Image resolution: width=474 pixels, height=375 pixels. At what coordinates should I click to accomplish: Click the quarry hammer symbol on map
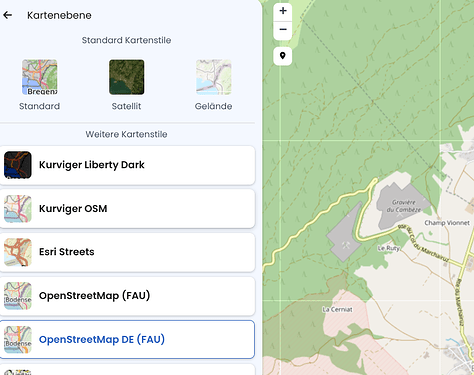tap(346, 246)
